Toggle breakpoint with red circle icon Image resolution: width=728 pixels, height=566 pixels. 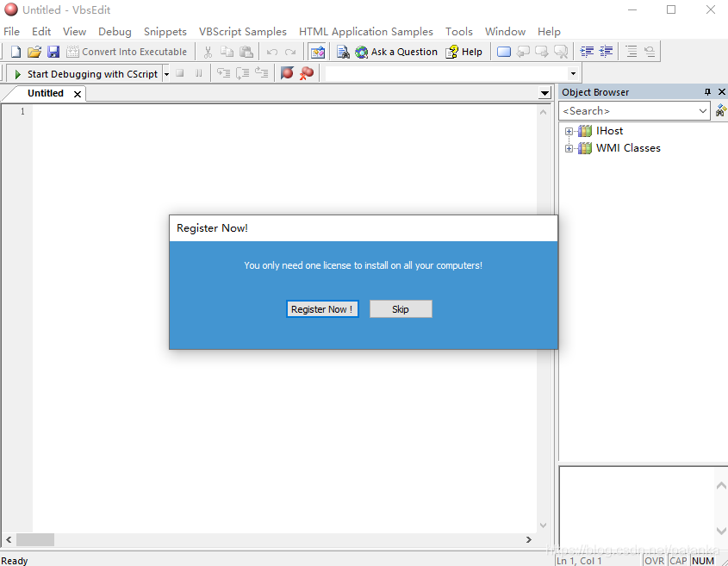coord(287,73)
